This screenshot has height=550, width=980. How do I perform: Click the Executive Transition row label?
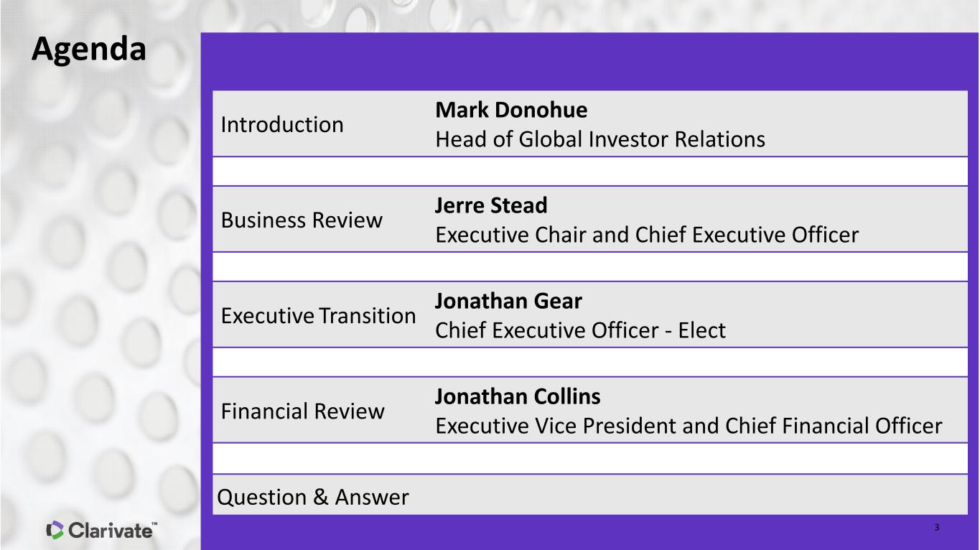tap(318, 316)
